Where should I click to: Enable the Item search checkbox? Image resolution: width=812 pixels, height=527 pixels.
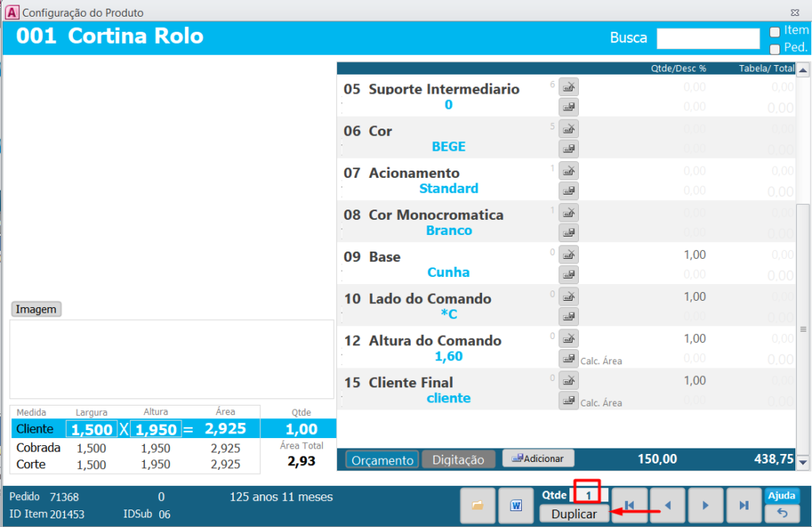click(x=775, y=32)
